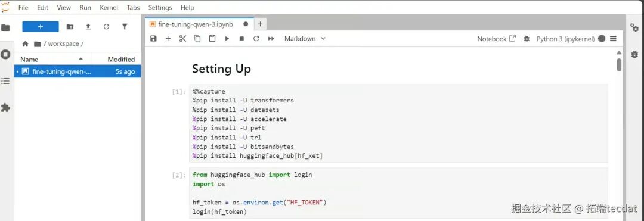The width and height of the screenshot is (644, 221).
Task: Open the Running Terminals and Kernels sidebar icon
Action: tap(5, 54)
